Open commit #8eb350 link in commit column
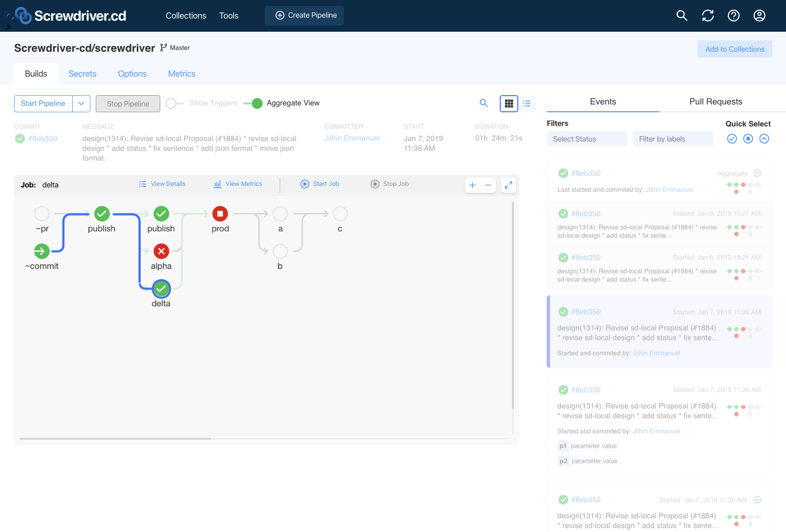 coord(43,139)
